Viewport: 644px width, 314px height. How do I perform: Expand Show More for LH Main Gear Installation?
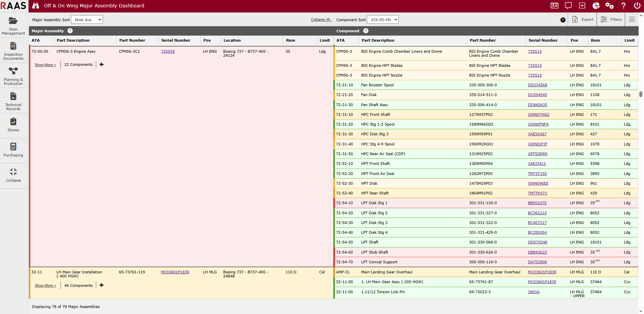[x=45, y=285]
